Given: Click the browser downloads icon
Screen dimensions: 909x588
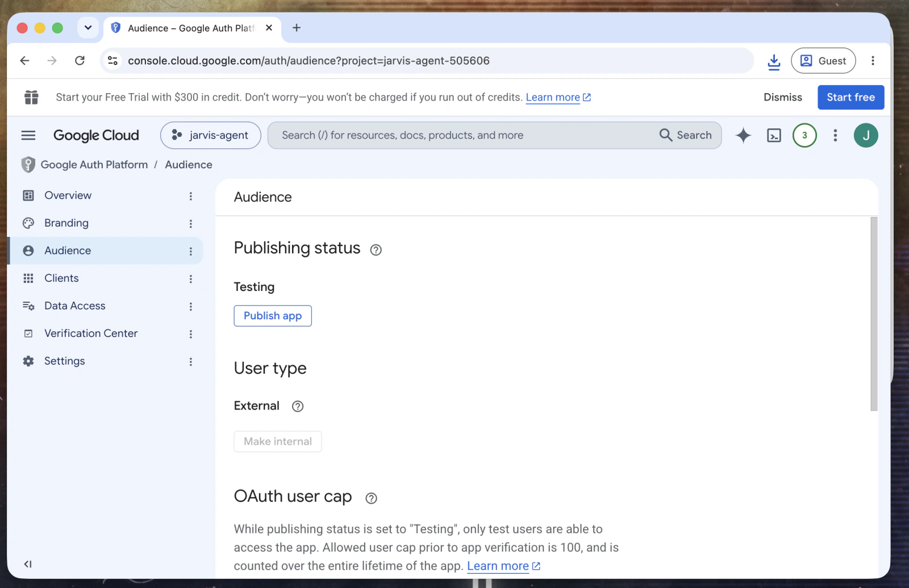Looking at the screenshot, I should (x=774, y=61).
